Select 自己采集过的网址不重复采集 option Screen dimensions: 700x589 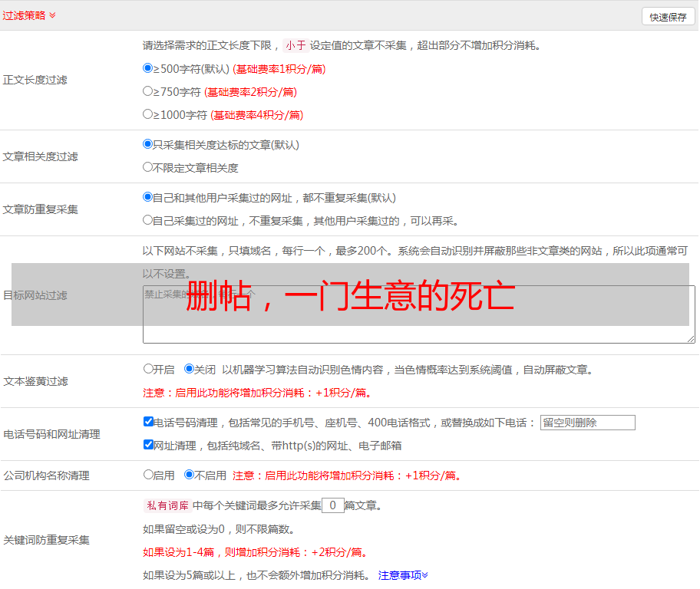(x=147, y=220)
